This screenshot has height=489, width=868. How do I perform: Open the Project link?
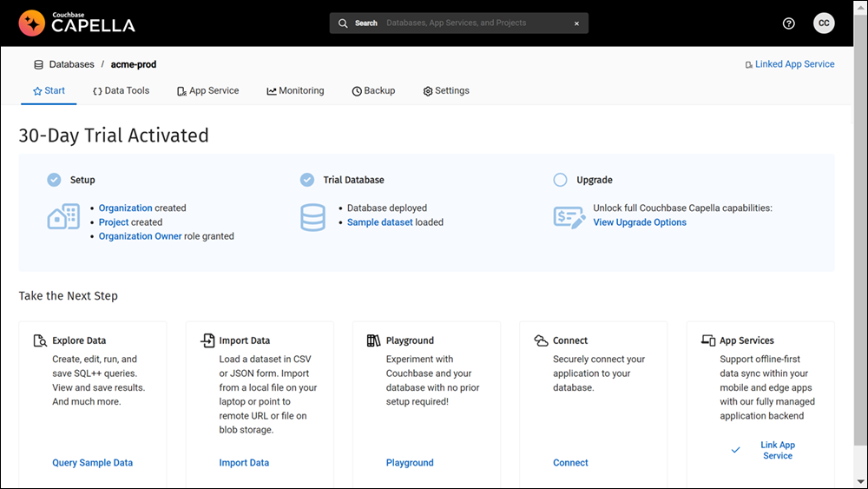tap(114, 222)
